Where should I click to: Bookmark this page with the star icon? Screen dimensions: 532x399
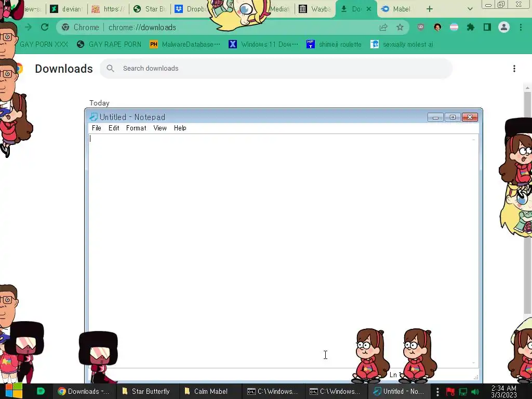(400, 28)
